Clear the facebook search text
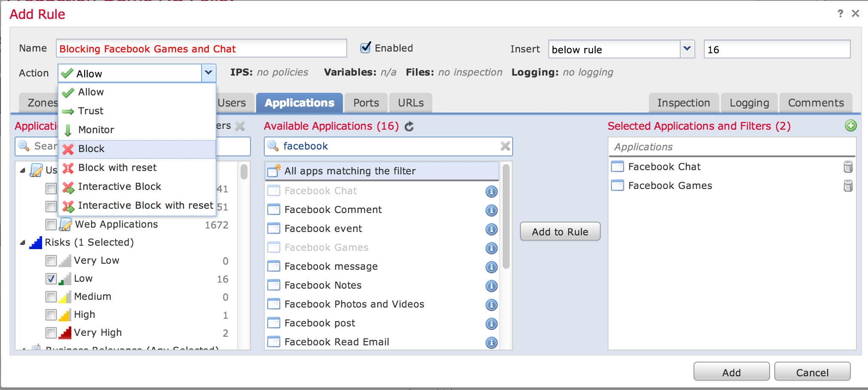The height and width of the screenshot is (390, 868). pos(505,146)
